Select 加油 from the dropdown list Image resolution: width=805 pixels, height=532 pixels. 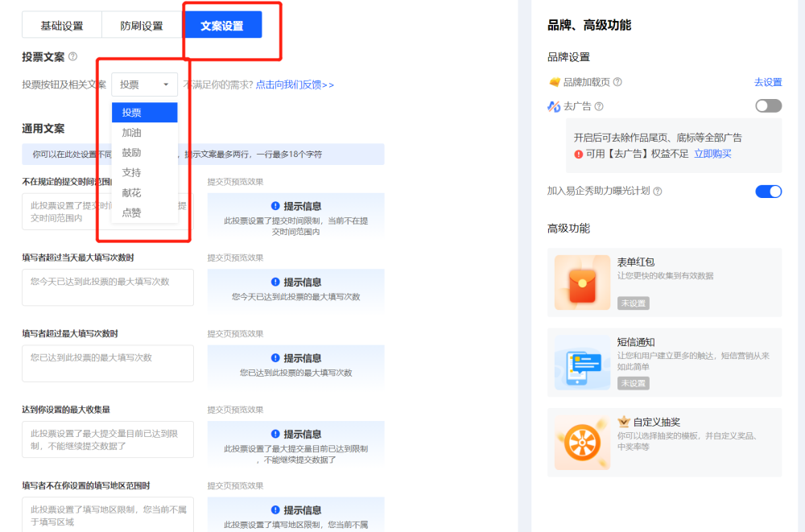[x=132, y=133]
